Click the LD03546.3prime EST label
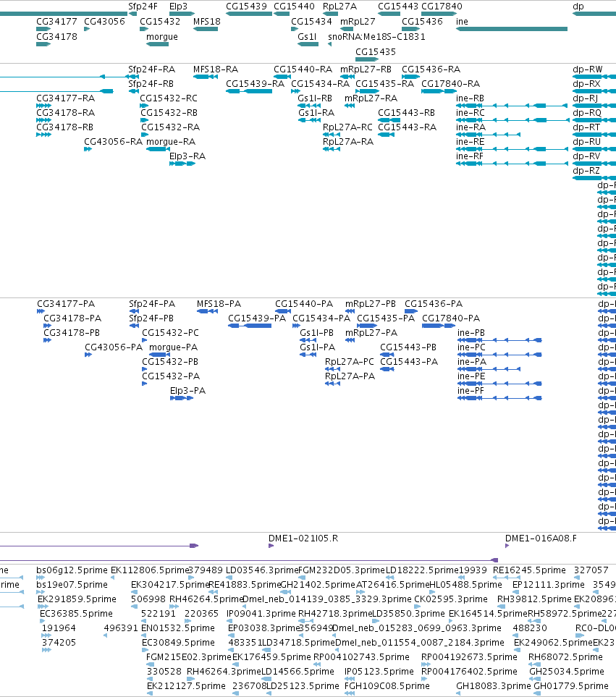Viewport: 616px width, 697px height. 262,570
